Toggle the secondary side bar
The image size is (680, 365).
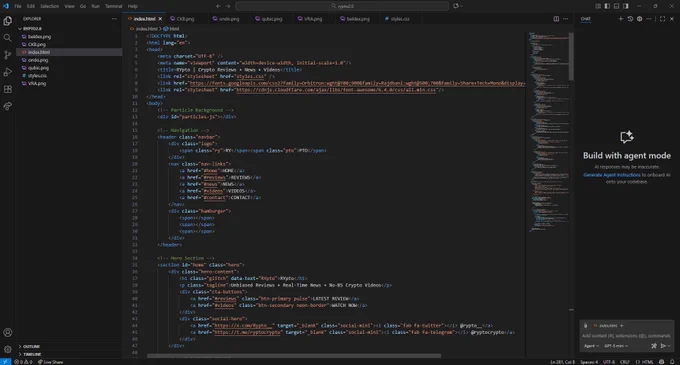pos(626,6)
